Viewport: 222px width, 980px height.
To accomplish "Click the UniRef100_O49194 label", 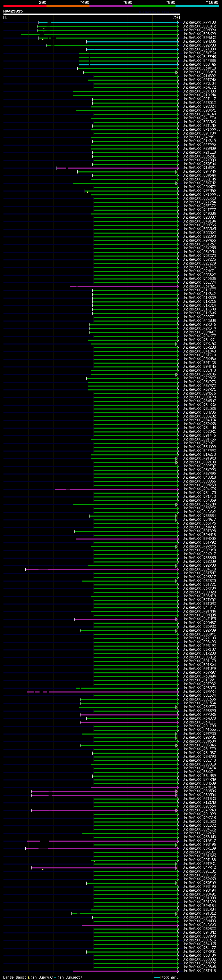I will [199, 221].
